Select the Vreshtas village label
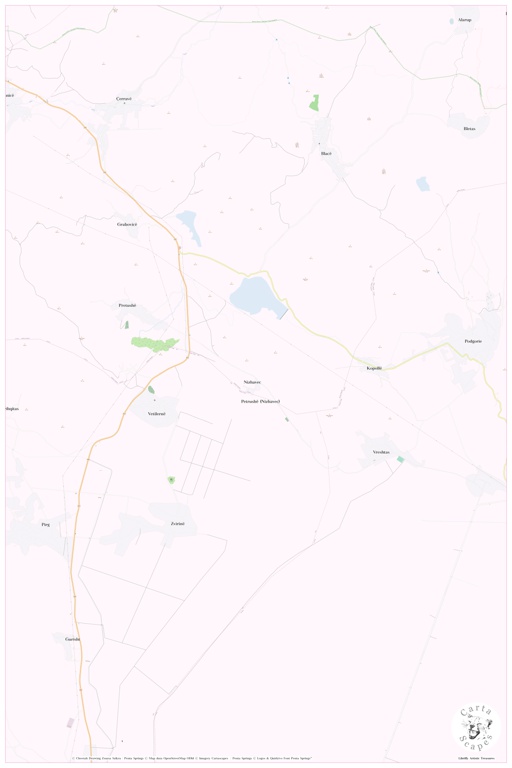The width and height of the screenshot is (512, 768). tap(381, 452)
